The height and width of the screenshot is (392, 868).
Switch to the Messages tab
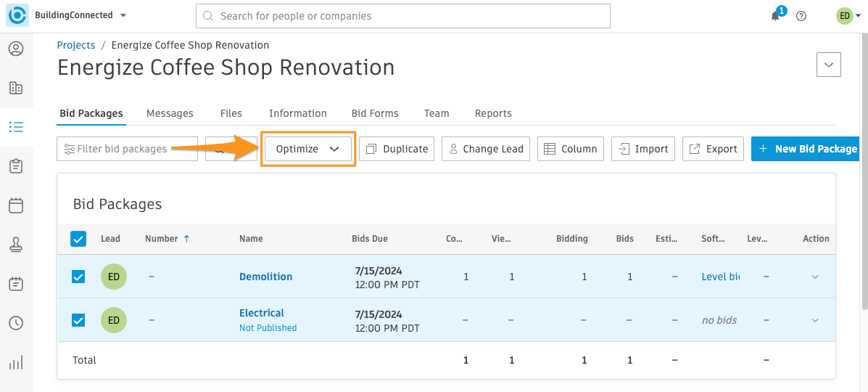point(170,113)
